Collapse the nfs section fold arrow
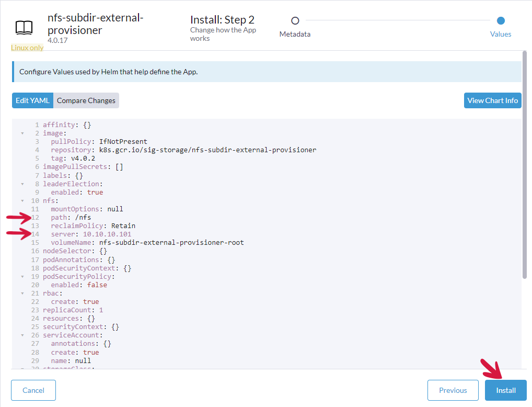The image size is (532, 407). coord(22,201)
